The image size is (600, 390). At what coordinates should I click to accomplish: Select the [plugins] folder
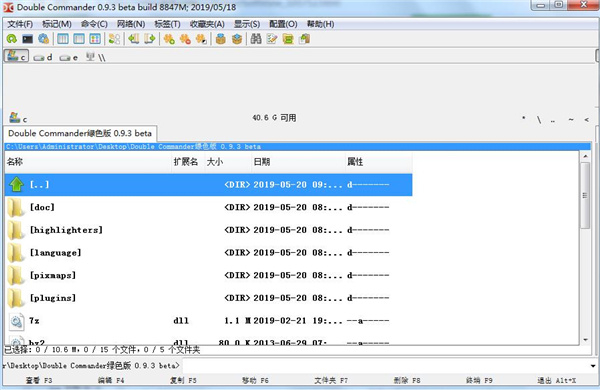coord(209,298)
